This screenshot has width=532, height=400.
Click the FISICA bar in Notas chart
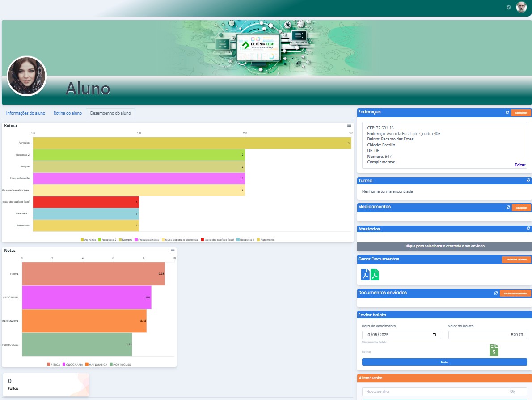pyautogui.click(x=93, y=274)
